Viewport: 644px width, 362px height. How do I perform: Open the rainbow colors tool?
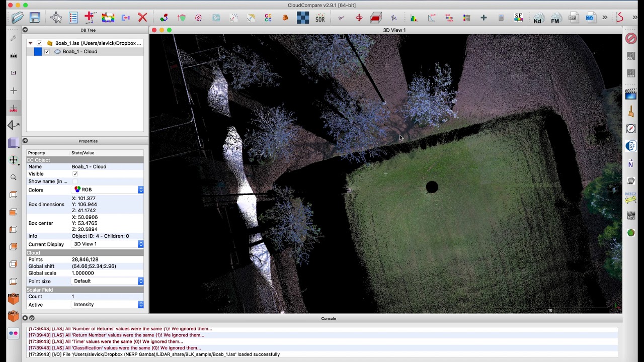click(108, 18)
